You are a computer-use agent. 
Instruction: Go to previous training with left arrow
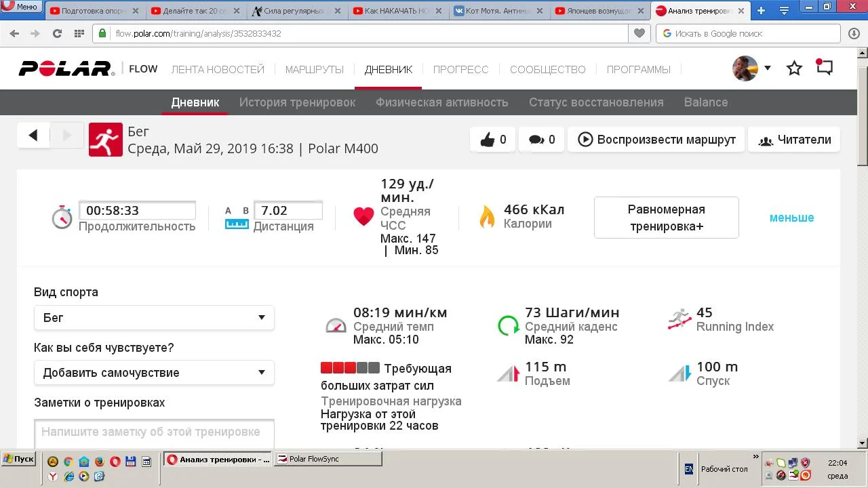(33, 136)
